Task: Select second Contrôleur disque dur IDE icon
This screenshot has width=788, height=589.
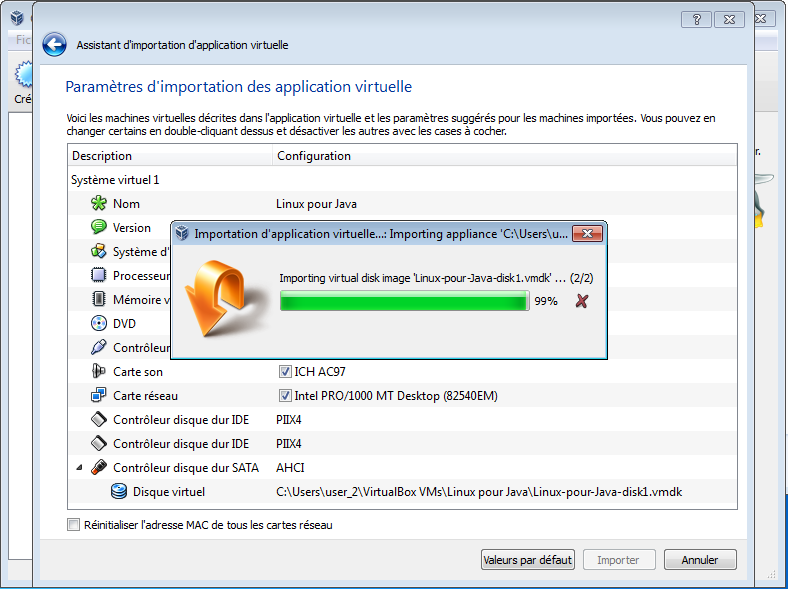Action: (x=98, y=443)
